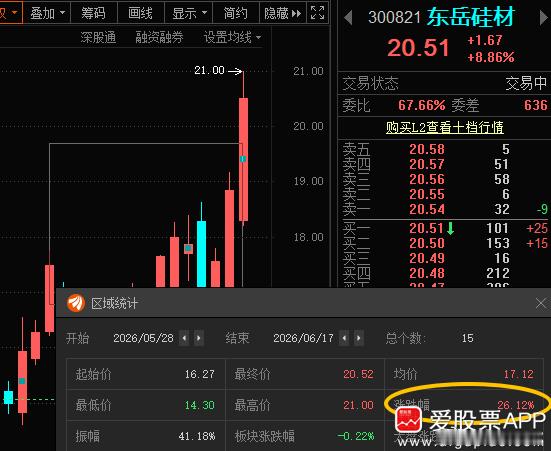551x451 pixels.
Task: Click the start date field 2026/05/28
Action: pyautogui.click(x=143, y=338)
